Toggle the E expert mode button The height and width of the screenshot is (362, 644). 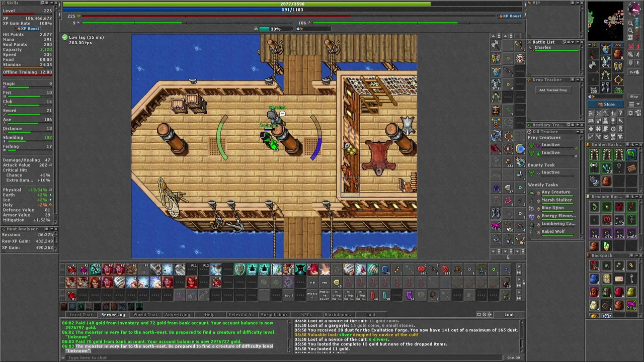coord(638,63)
